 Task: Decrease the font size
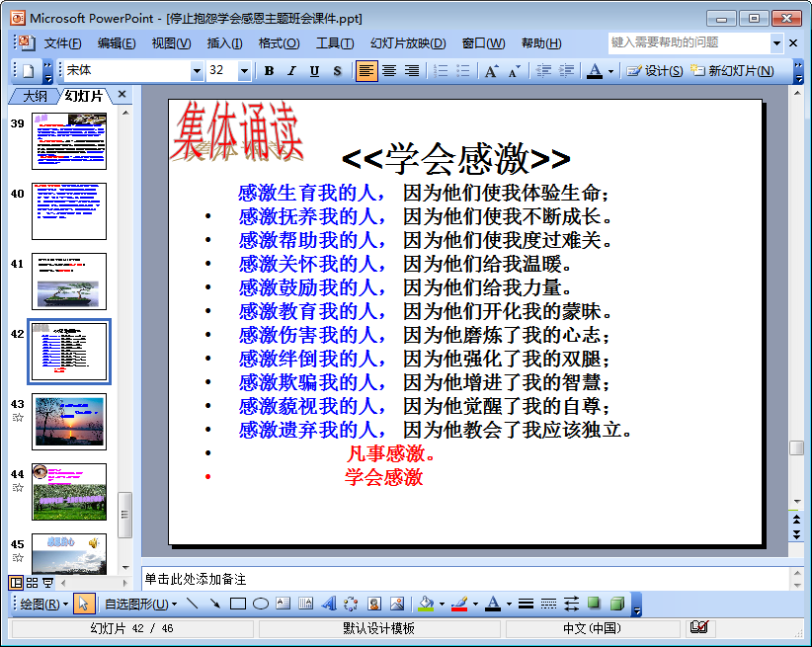514,71
